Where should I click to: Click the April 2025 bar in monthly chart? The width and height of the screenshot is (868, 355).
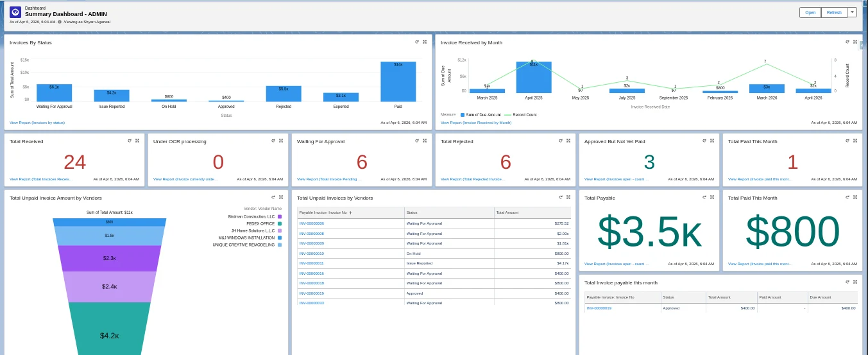(x=534, y=77)
